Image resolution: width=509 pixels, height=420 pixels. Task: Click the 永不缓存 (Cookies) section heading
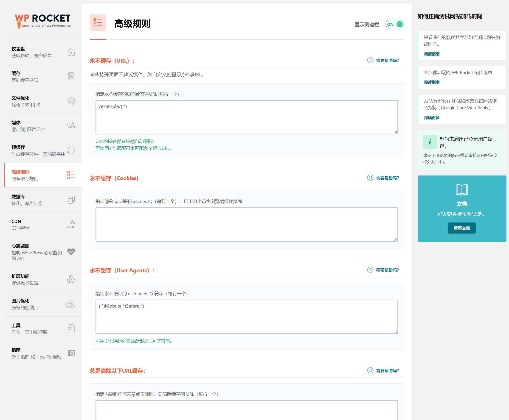click(x=114, y=178)
